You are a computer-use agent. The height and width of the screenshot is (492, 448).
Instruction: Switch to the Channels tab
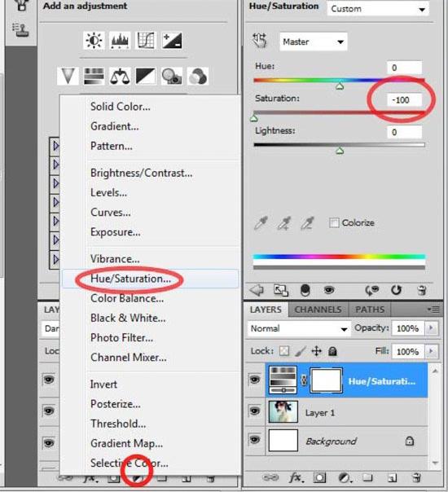318,310
